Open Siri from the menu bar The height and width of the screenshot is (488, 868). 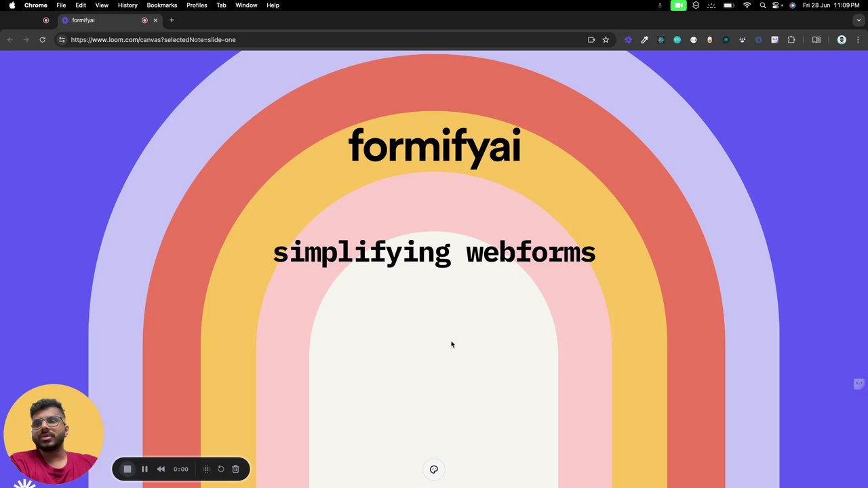(x=793, y=5)
